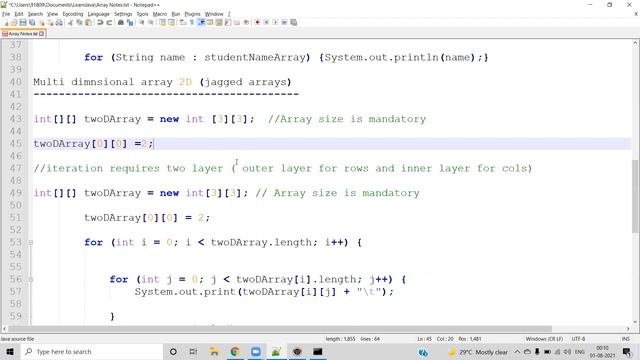Screen dimensions: 640x360
Task: Close the Array Notes.txt tab
Action: coord(42,34)
